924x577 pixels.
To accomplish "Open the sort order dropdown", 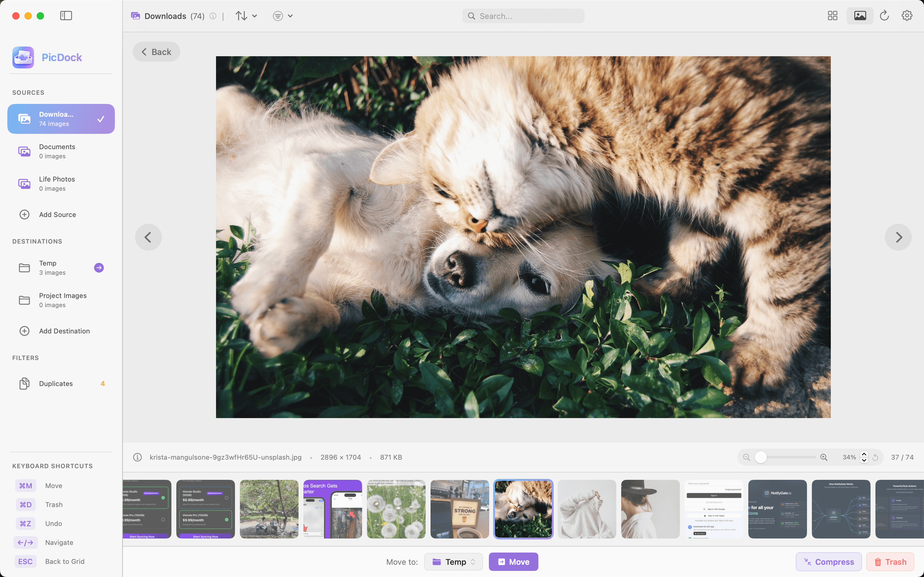I will point(246,16).
